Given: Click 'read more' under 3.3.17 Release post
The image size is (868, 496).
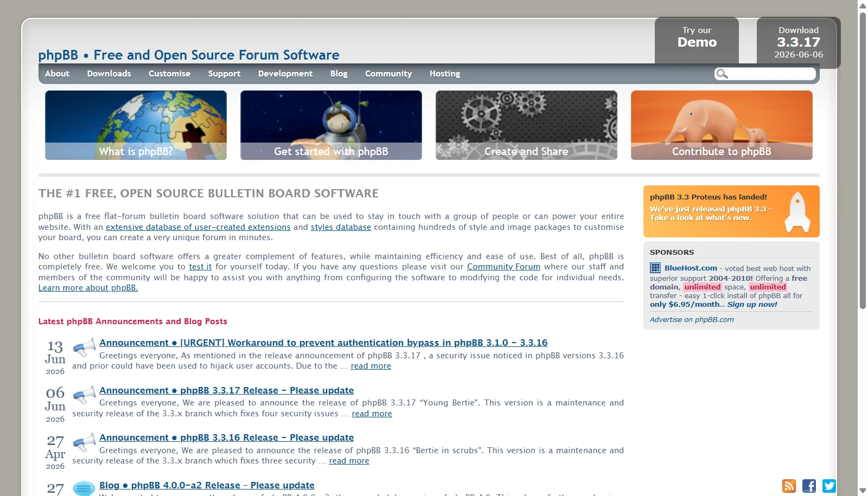Looking at the screenshot, I should pyautogui.click(x=372, y=414).
